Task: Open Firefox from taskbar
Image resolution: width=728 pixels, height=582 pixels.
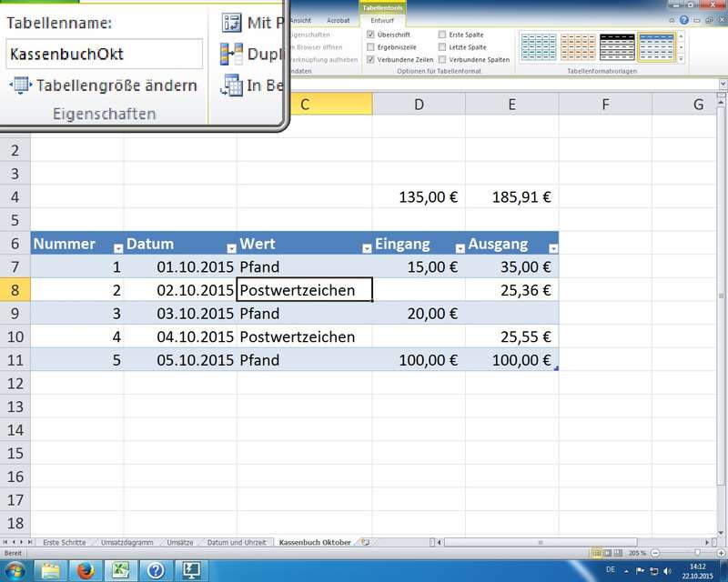Action: click(x=86, y=570)
